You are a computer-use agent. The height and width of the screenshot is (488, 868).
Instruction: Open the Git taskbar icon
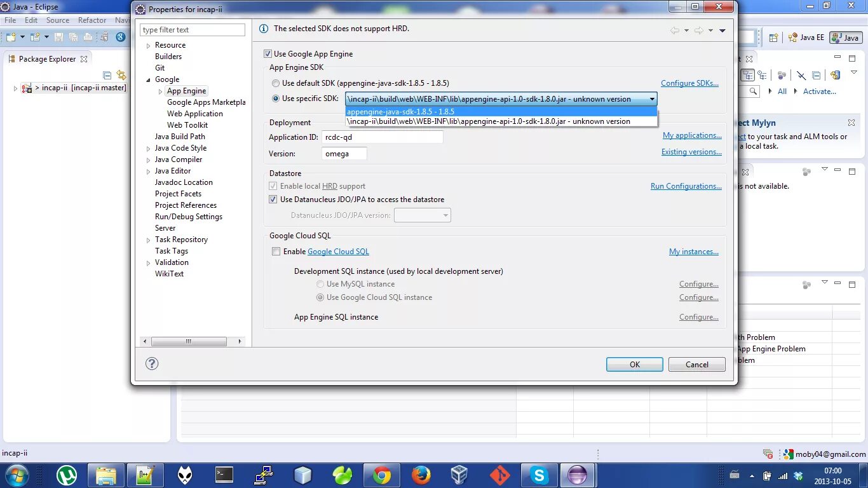tap(500, 475)
